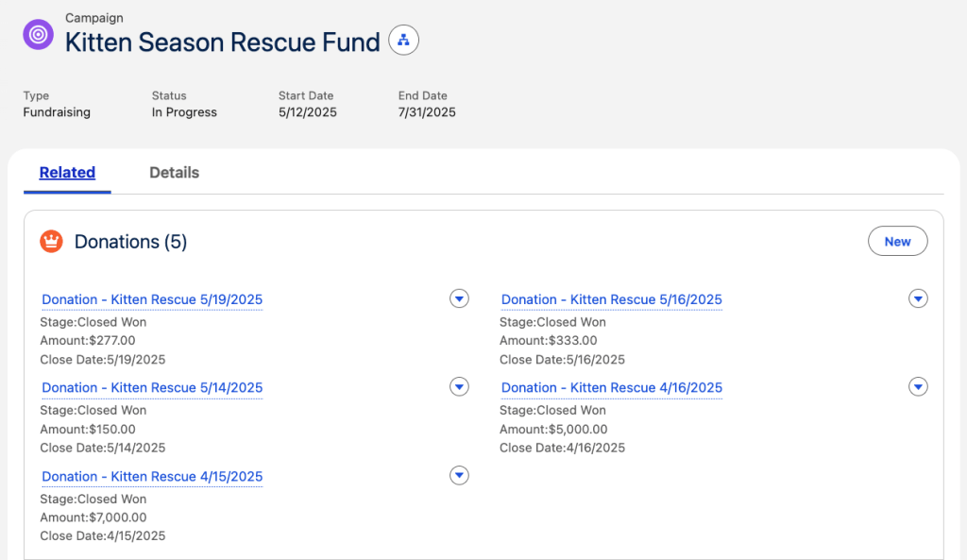Click the purple Campaign target icon
The image size is (967, 560).
click(x=39, y=35)
